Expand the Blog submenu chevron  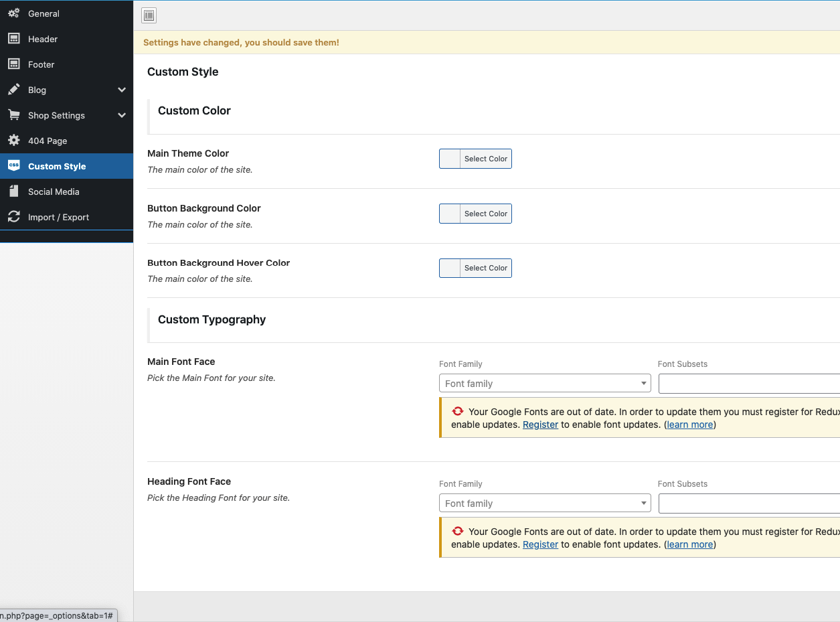(x=122, y=90)
